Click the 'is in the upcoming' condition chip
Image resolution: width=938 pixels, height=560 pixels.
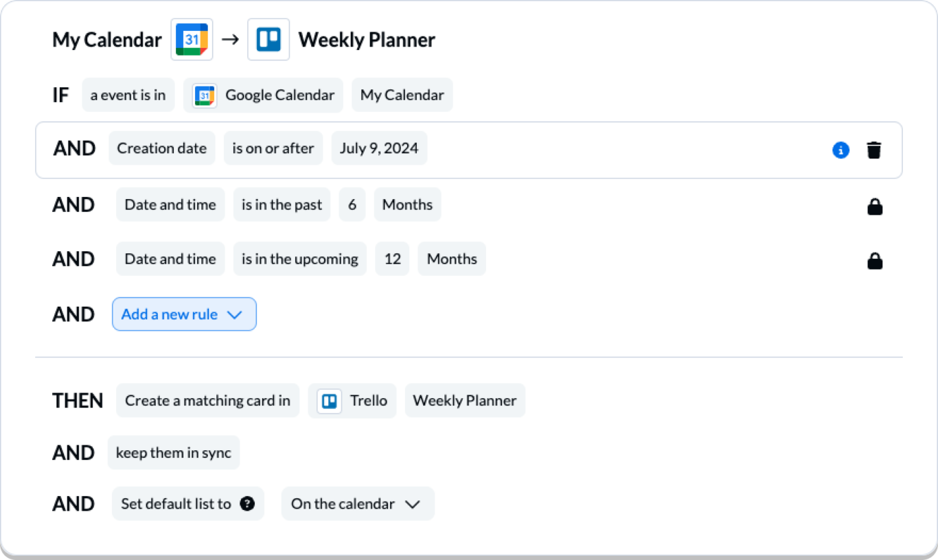click(300, 259)
